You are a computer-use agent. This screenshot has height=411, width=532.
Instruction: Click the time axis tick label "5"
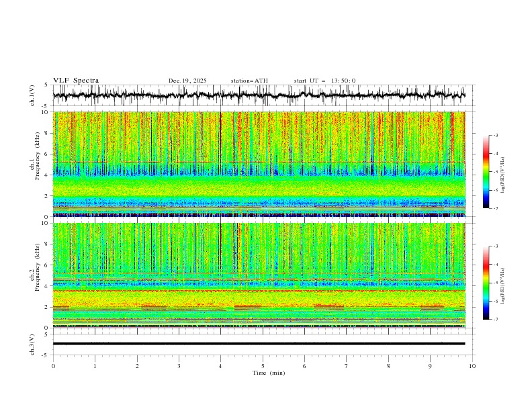click(263, 366)
